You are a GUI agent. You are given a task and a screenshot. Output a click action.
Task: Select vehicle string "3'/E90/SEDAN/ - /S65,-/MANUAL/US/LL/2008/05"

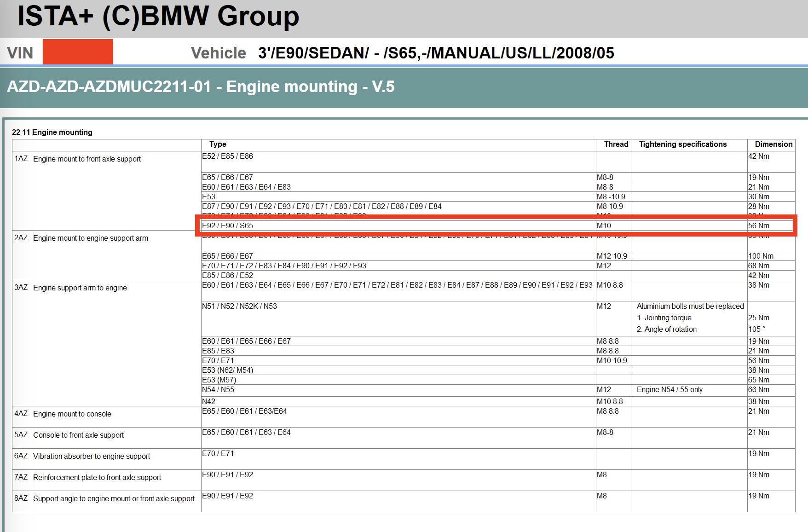click(436, 53)
